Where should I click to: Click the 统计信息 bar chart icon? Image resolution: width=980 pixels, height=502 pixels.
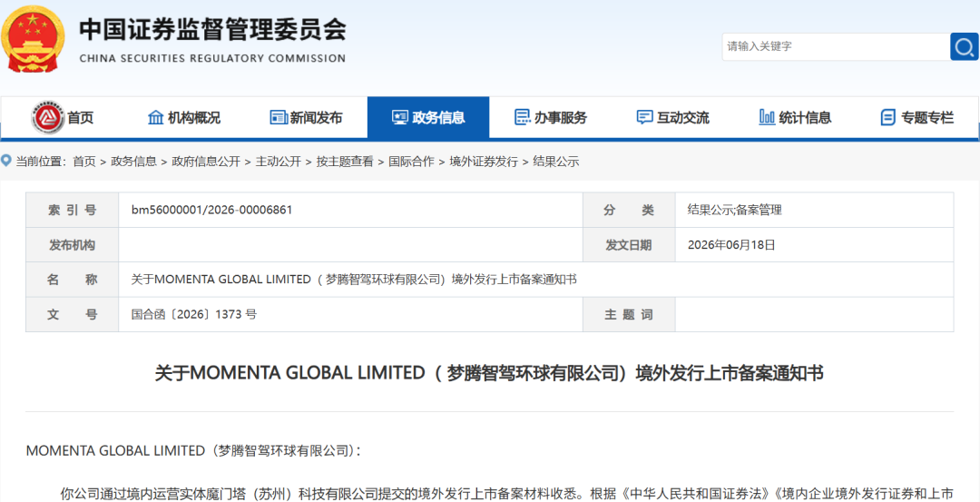click(x=767, y=117)
